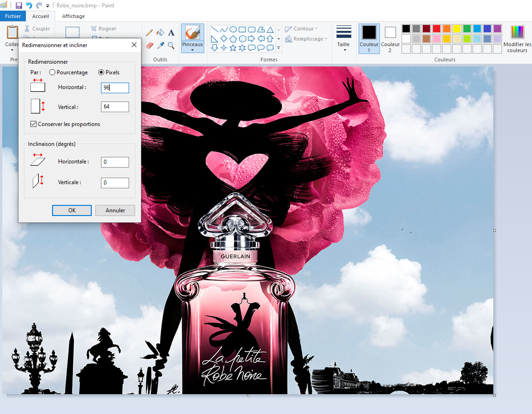Image resolution: width=532 pixels, height=414 pixels.
Task: Select the Color picker eyedropper tool
Action: pyautogui.click(x=160, y=46)
